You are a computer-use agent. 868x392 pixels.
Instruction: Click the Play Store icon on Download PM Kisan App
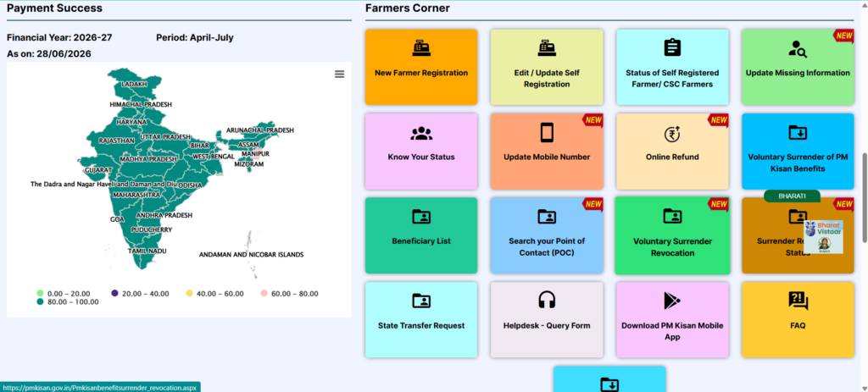coord(672,301)
